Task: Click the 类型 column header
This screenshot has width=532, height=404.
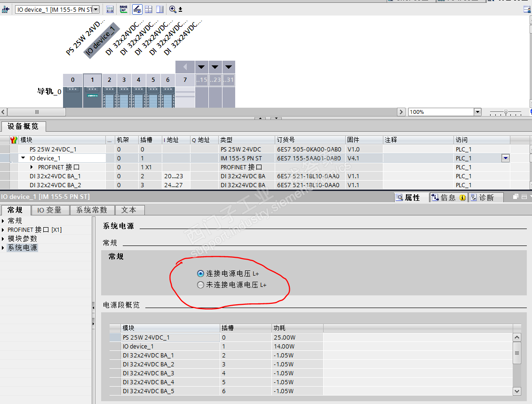Action: 246,140
